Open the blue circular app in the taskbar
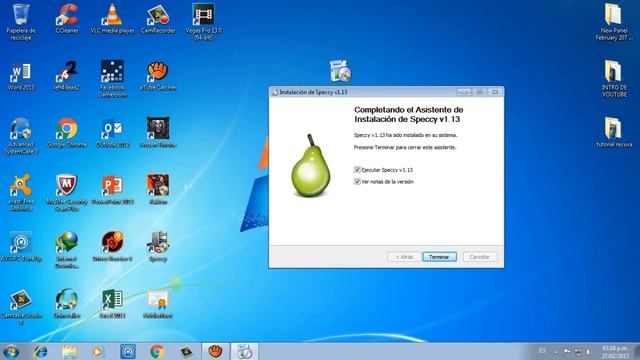 pos(128,351)
